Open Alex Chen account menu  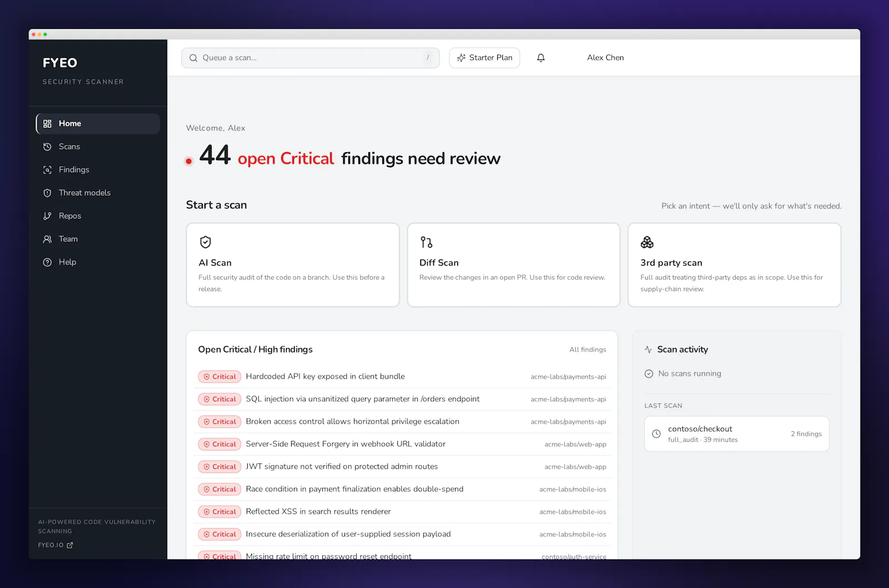click(x=606, y=58)
